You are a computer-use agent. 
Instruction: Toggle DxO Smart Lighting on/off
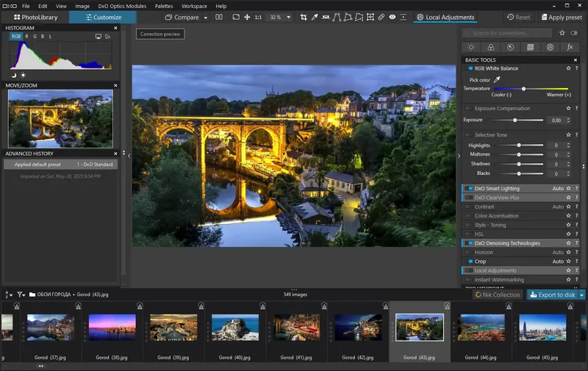[x=470, y=189]
